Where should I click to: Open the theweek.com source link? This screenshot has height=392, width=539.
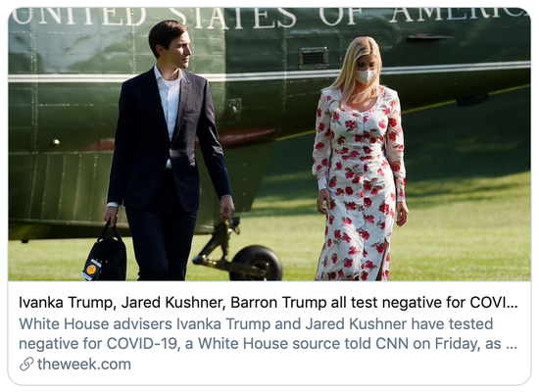[84, 365]
